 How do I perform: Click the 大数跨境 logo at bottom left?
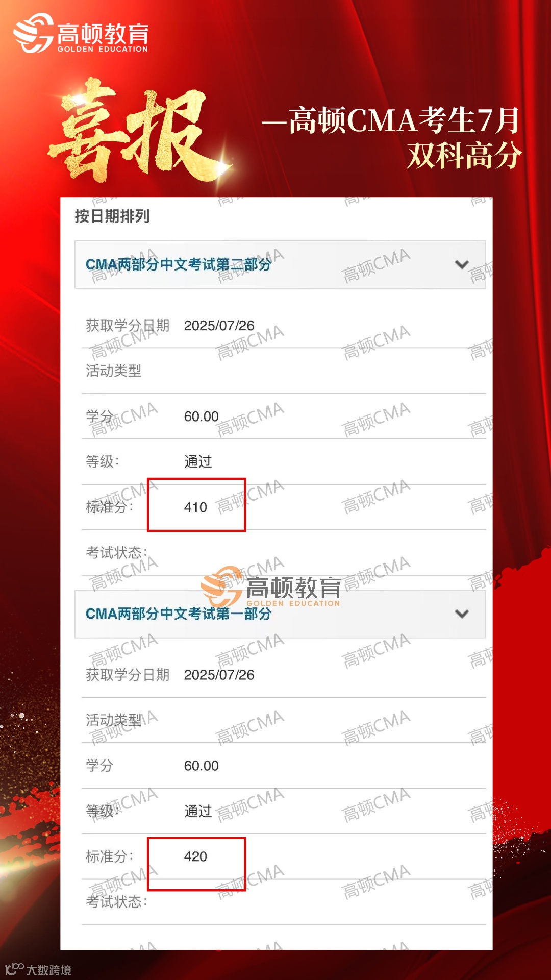(x=38, y=969)
